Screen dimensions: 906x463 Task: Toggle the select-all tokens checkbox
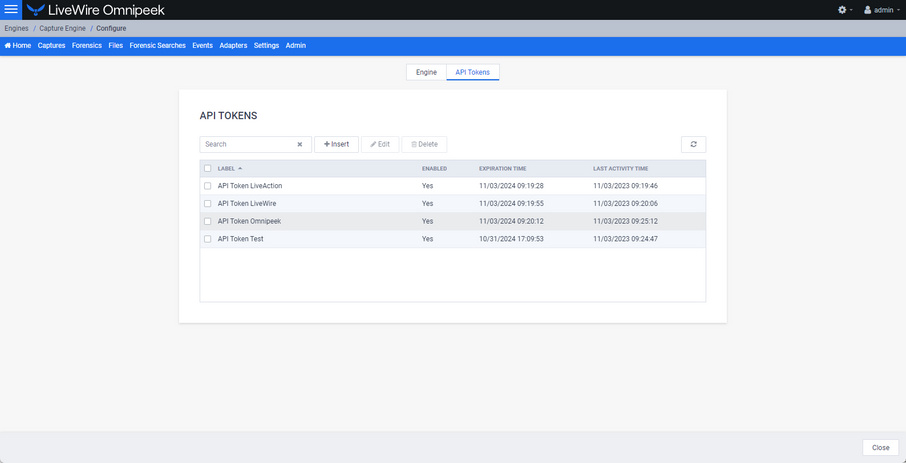click(207, 169)
